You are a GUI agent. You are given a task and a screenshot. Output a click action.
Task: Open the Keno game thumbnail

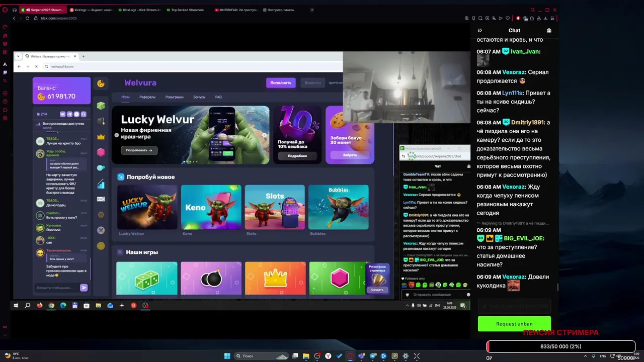point(211,207)
